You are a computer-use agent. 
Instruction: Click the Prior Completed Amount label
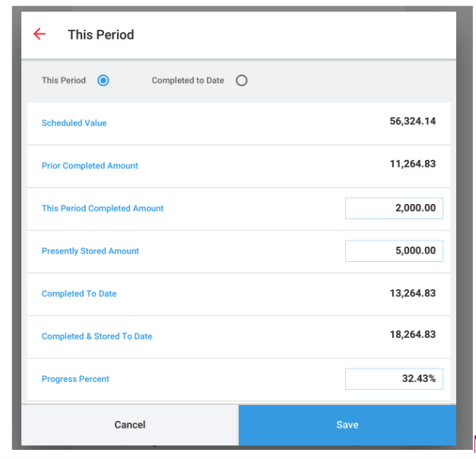click(x=90, y=166)
